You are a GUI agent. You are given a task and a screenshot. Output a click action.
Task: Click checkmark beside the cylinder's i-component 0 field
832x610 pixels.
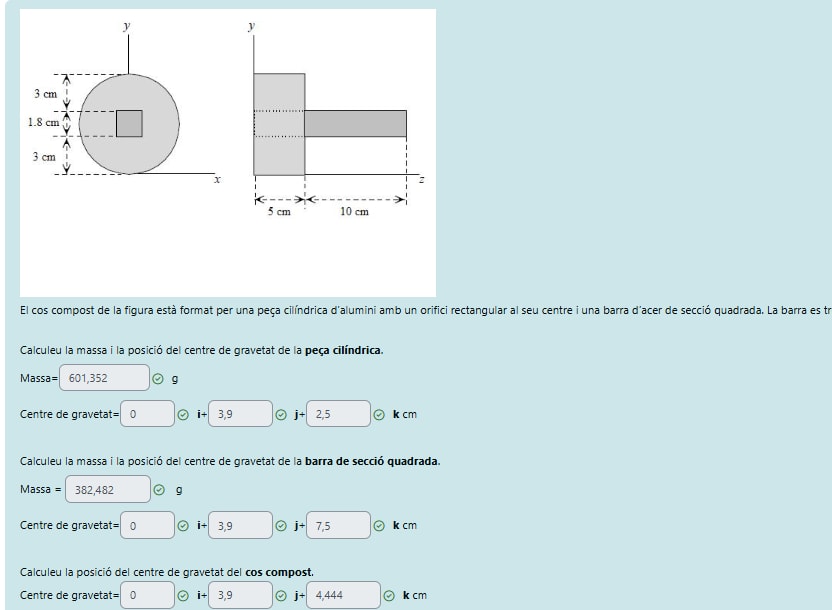coord(182,414)
